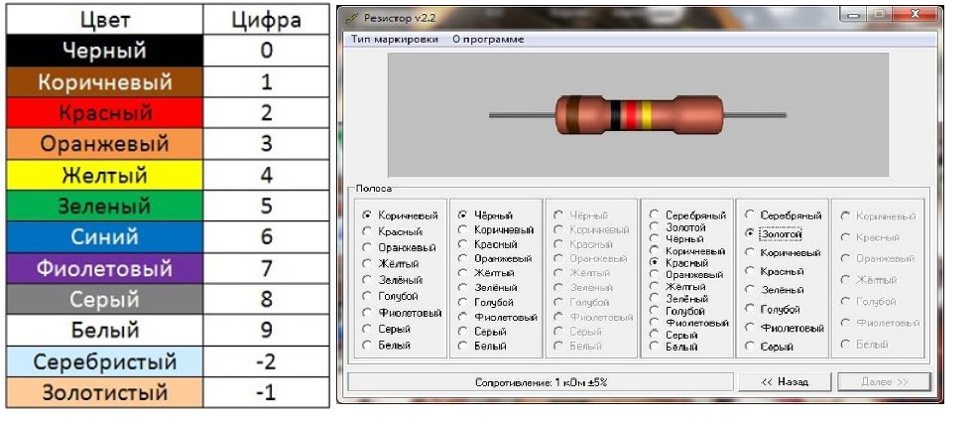Minimize the Резистор v2.2 window
This screenshot has width=980, height=424.
coord(854,16)
